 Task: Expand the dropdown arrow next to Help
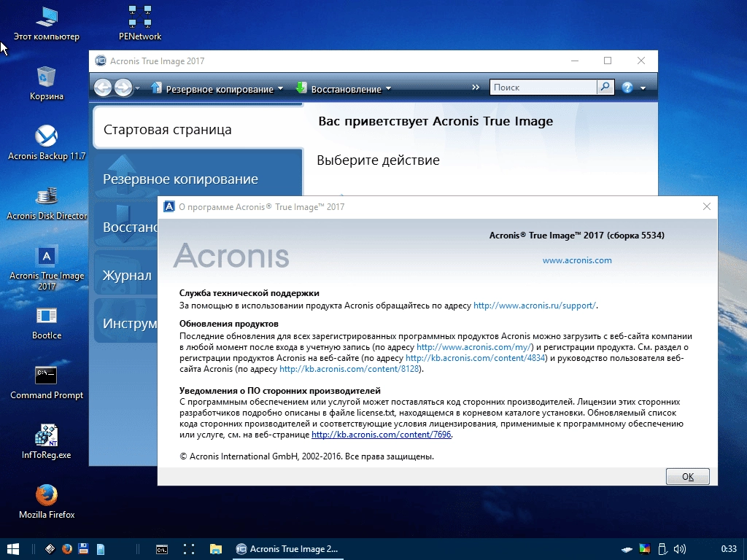[643, 88]
